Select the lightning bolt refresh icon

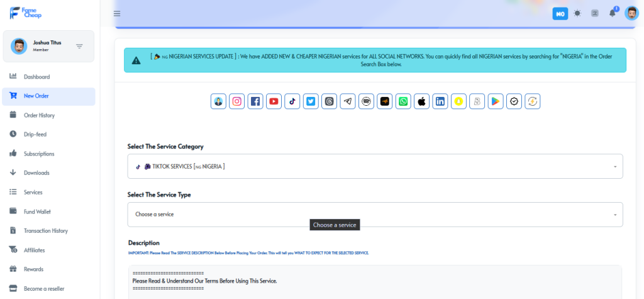point(533,101)
